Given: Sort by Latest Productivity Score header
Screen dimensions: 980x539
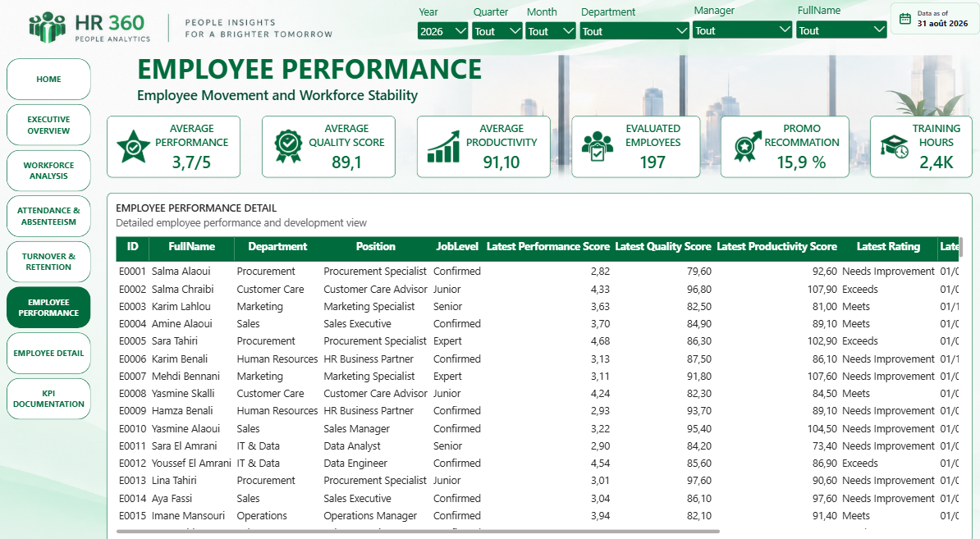Looking at the screenshot, I should 777,247.
